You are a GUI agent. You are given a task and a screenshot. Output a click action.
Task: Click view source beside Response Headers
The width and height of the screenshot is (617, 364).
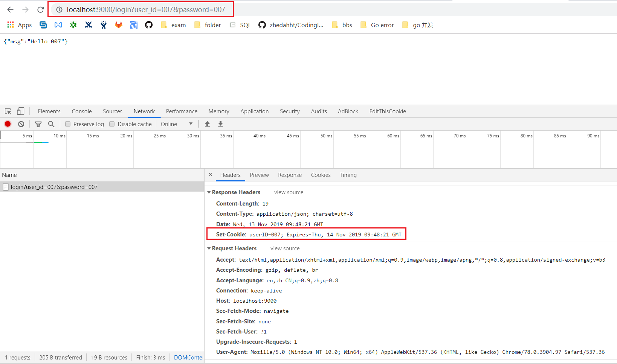289,192
